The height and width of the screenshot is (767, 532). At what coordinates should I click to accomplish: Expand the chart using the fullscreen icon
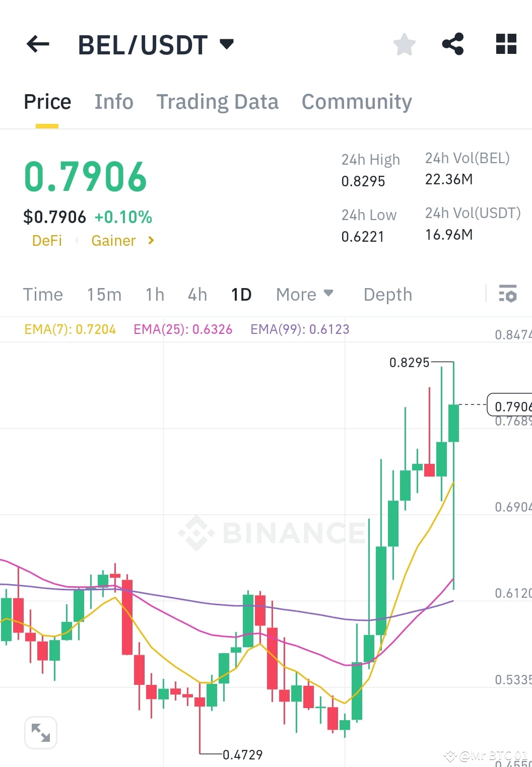pyautogui.click(x=40, y=733)
